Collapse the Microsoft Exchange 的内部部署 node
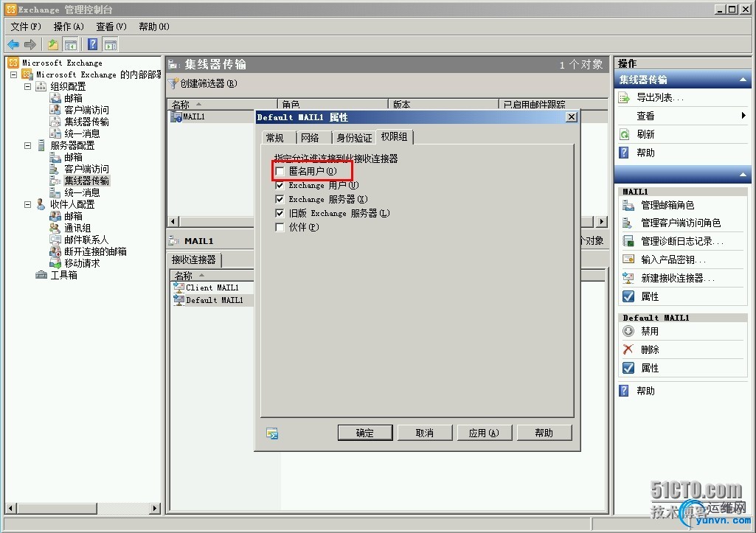Screen dimensions: 756x533 (x=13, y=74)
